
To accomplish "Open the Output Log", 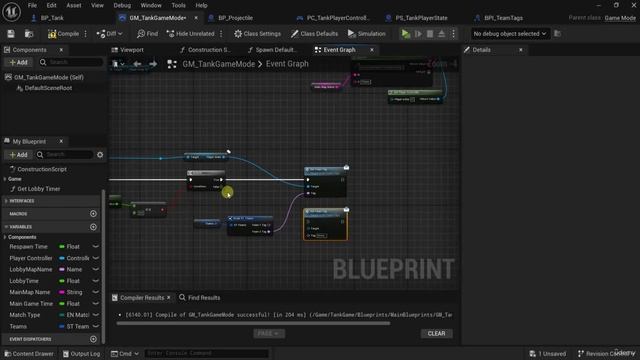I will click(x=81, y=354).
